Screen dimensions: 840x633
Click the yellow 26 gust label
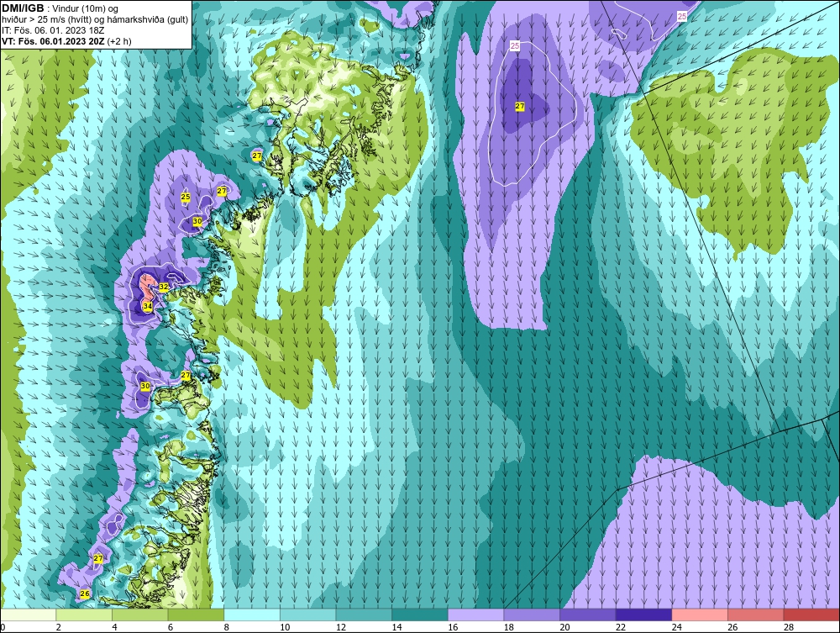tap(85, 593)
